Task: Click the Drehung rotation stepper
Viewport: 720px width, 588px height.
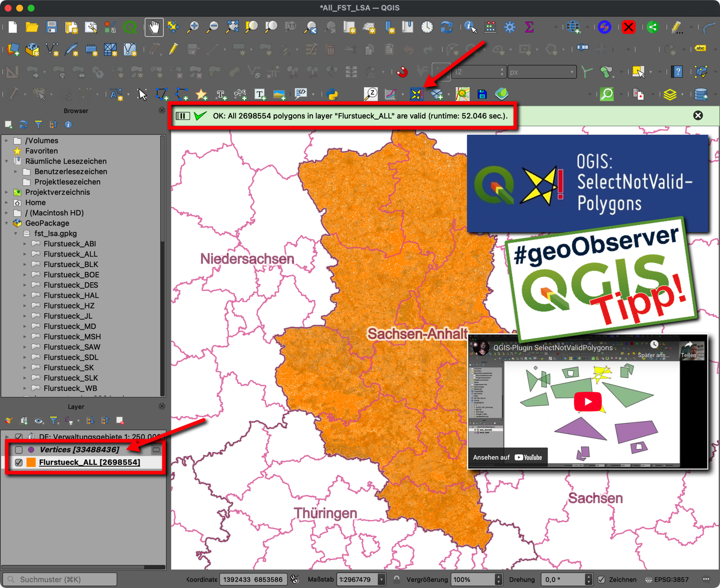Action: [588, 579]
